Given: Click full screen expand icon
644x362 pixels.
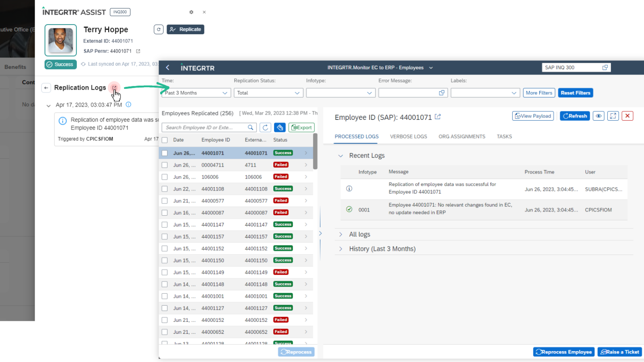Looking at the screenshot, I should (x=613, y=116).
